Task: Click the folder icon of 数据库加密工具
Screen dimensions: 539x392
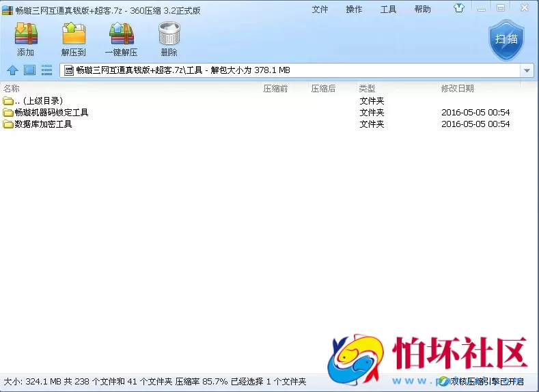Action: (8, 124)
